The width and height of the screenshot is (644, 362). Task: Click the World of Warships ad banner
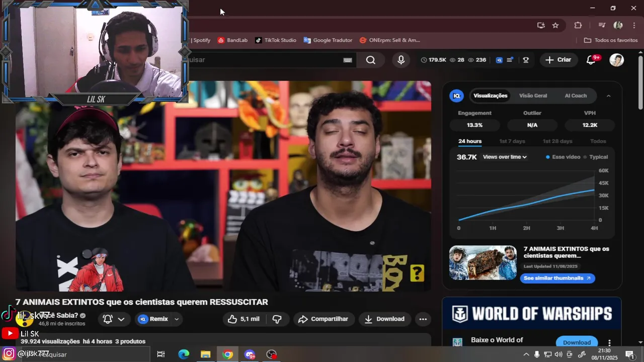point(532,314)
